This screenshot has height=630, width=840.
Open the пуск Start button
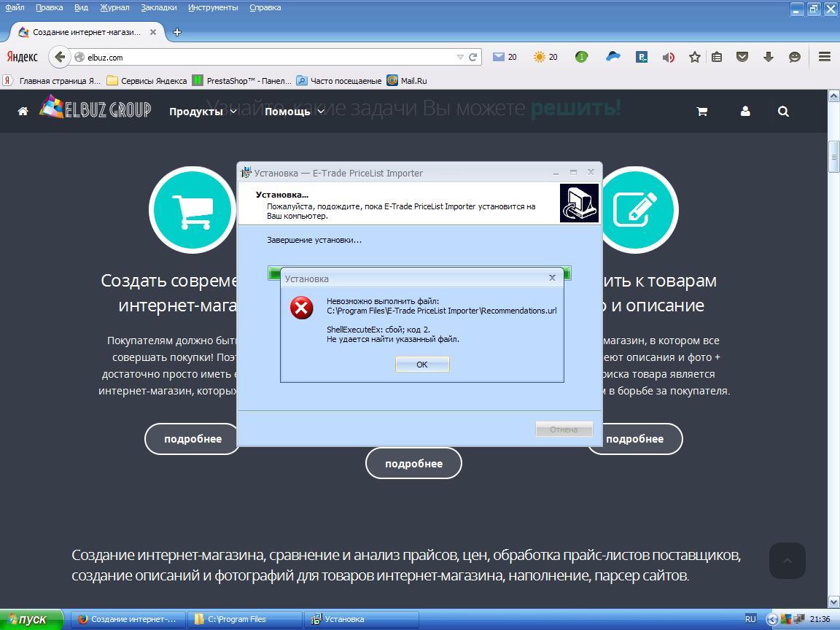click(x=31, y=619)
